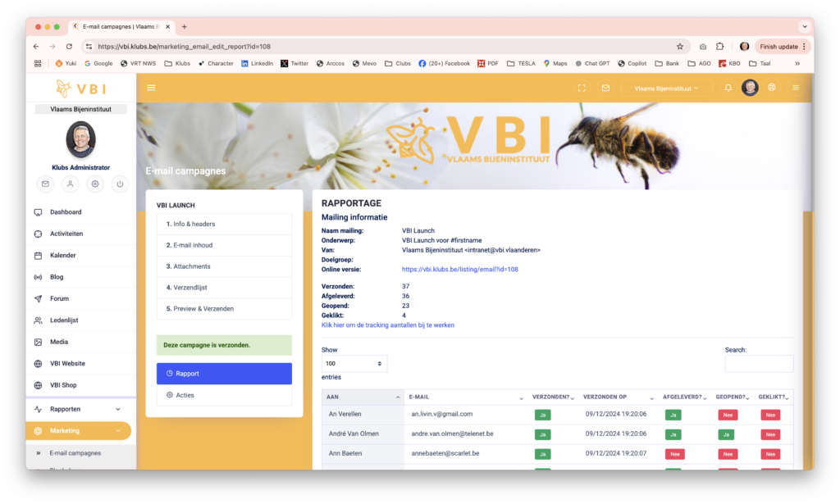This screenshot has height=504, width=840.
Task: Click the tracking aantallen update link
Action: coord(387,325)
